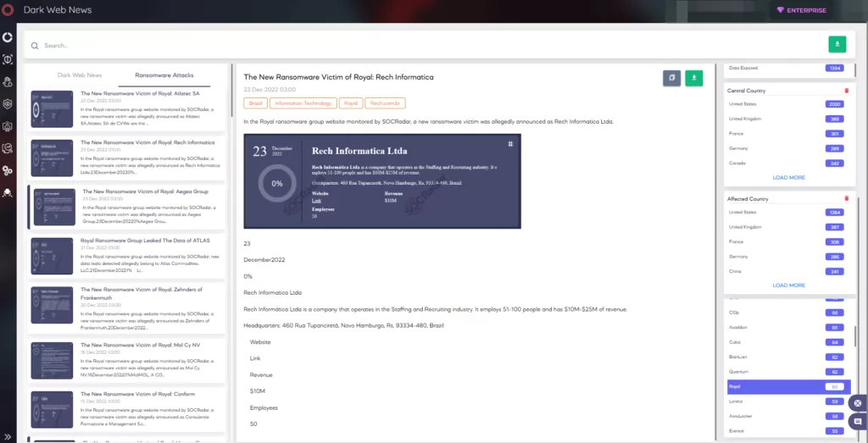868x443 pixels.
Task: Select the shield with eye sidebar icon
Action: (8, 104)
